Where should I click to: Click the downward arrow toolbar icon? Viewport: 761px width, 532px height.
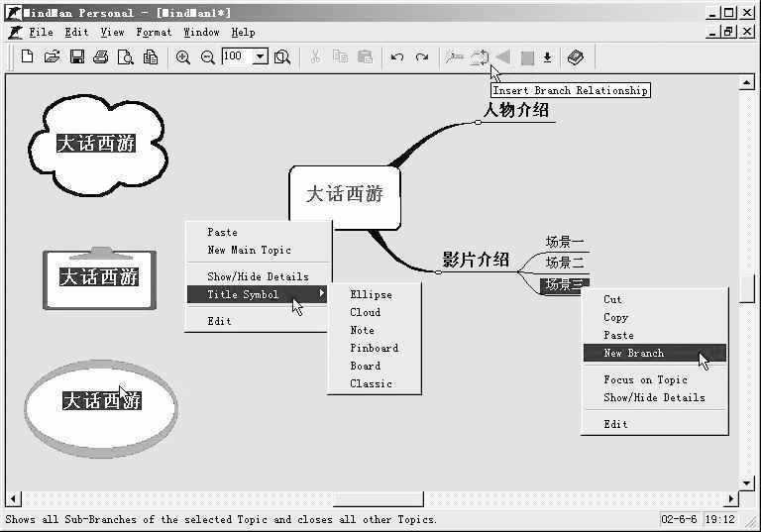[547, 57]
